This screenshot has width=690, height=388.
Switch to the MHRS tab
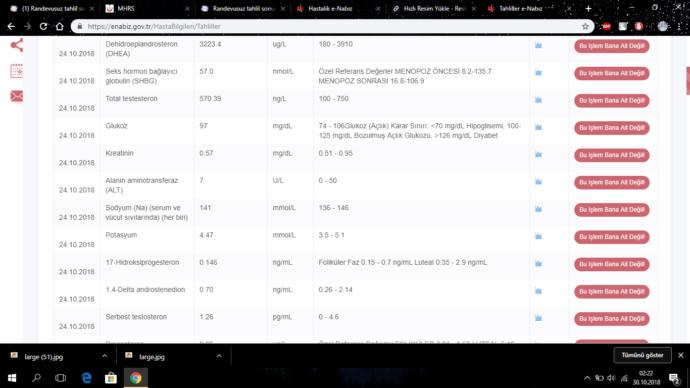click(147, 8)
